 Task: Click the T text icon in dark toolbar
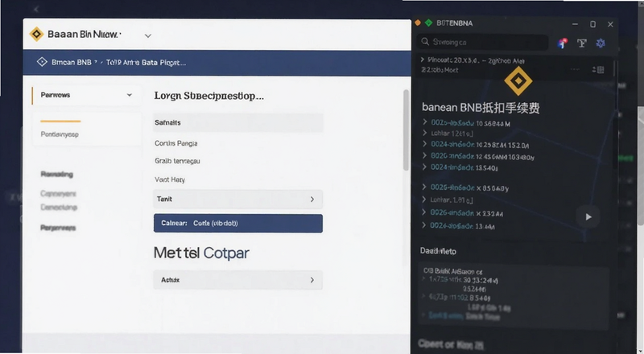[x=581, y=43]
